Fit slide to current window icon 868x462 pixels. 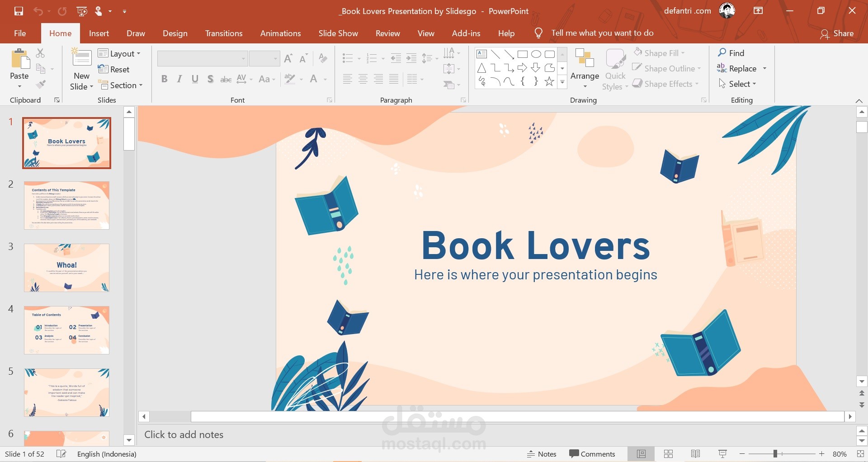(x=860, y=454)
